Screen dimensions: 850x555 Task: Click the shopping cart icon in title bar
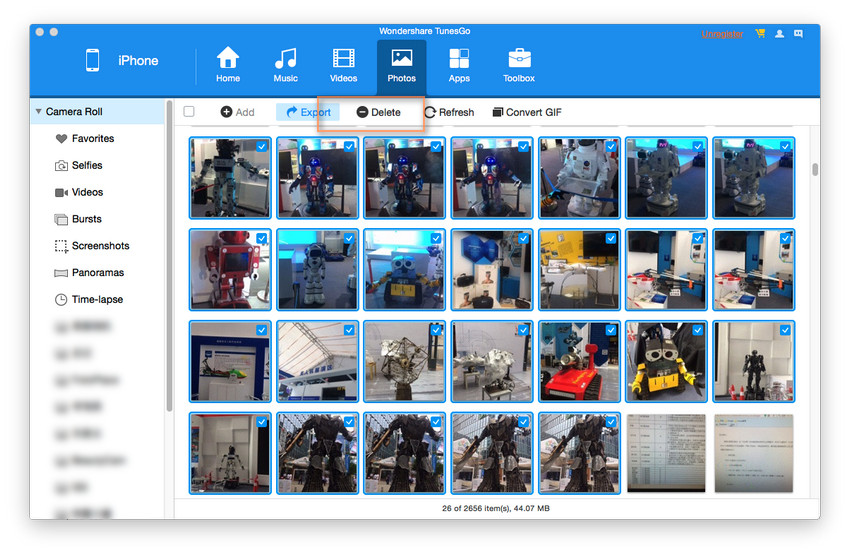pyautogui.click(x=760, y=33)
